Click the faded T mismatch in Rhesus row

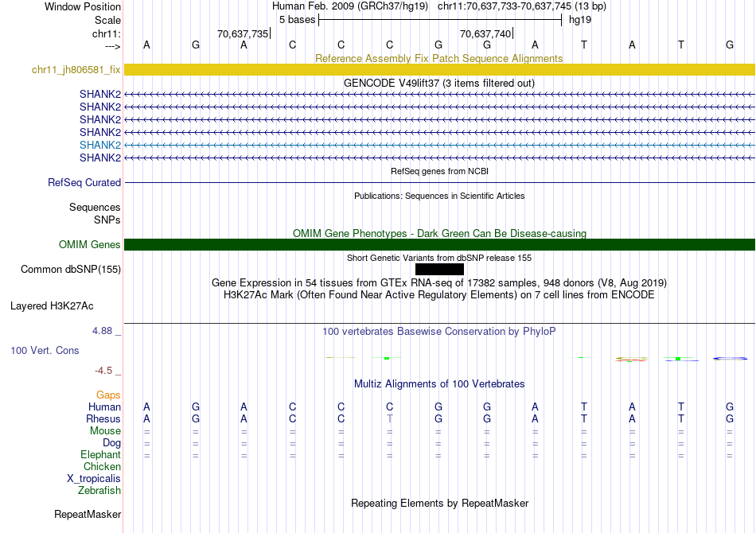pos(390,419)
